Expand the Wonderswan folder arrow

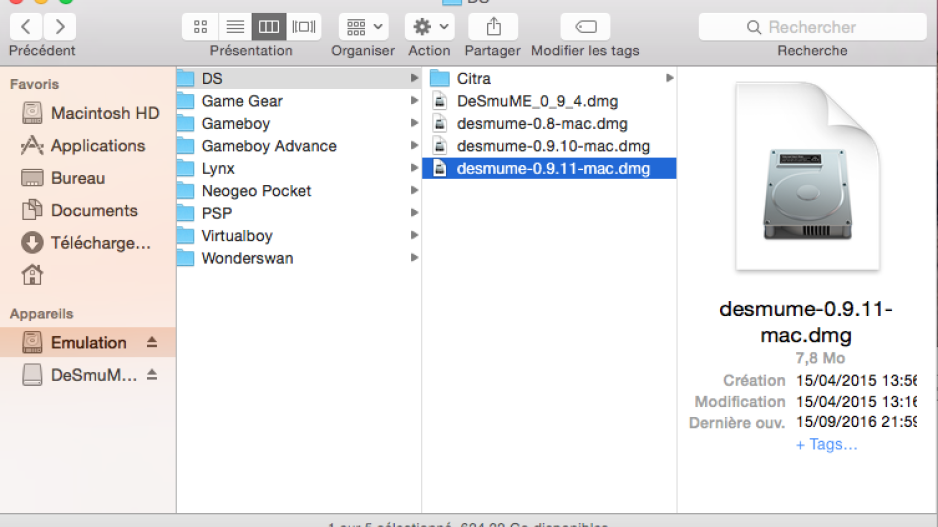(414, 257)
